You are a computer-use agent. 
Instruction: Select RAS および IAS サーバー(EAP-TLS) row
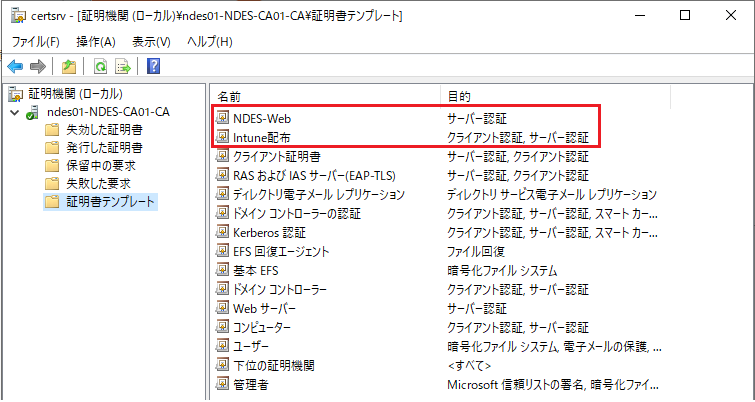[x=314, y=176]
